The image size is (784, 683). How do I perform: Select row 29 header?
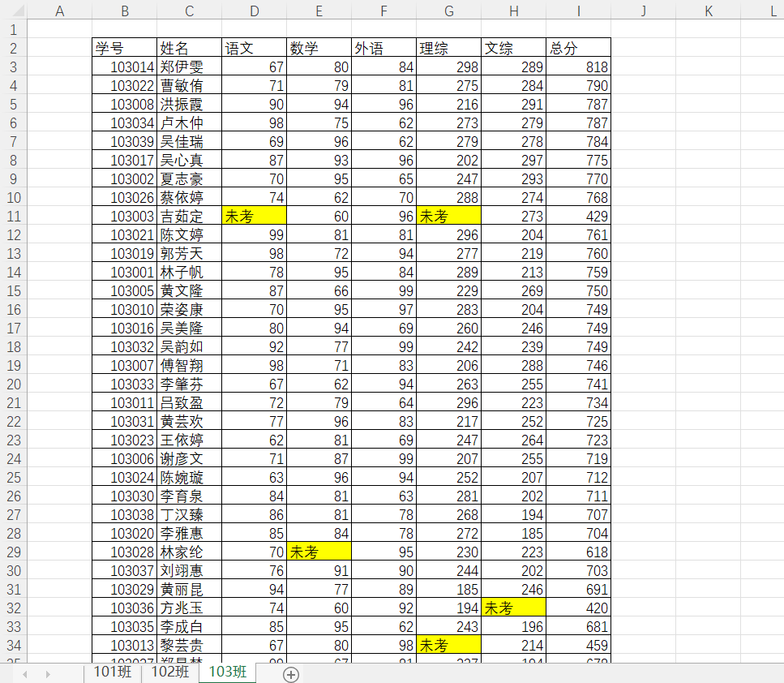click(14, 552)
